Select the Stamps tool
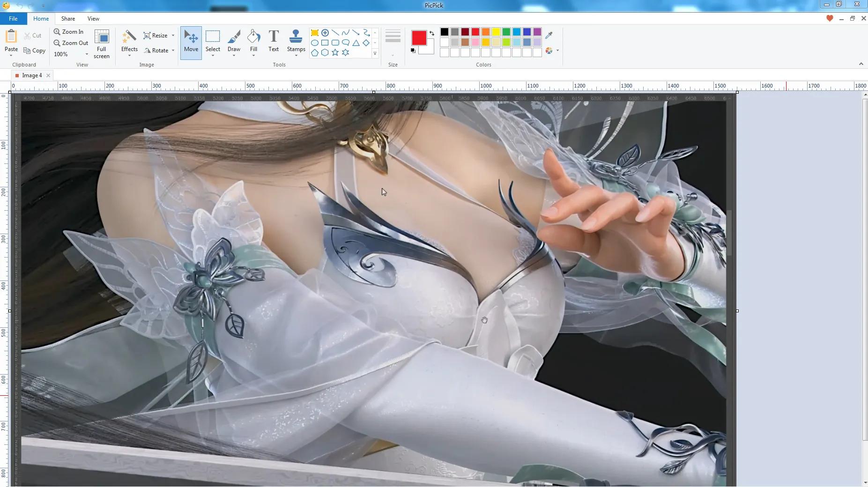Viewport: 868px width, 487px height. (x=296, y=41)
